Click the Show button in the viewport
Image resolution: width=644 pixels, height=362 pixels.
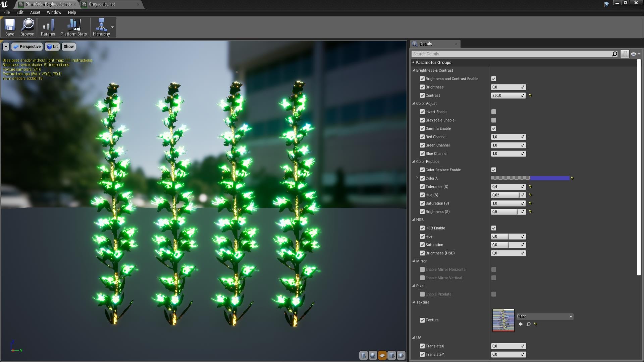point(68,47)
